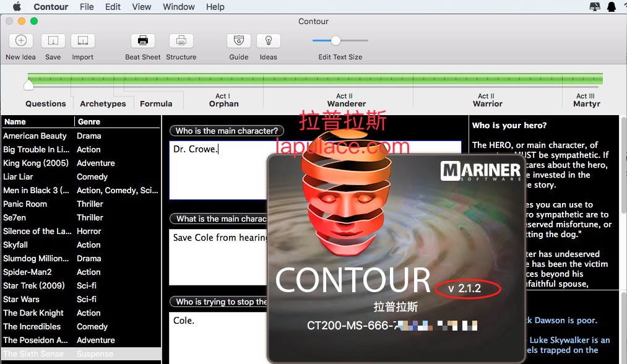Select the The Poseidon A... row
This screenshot has height=364, width=627.
(81, 340)
